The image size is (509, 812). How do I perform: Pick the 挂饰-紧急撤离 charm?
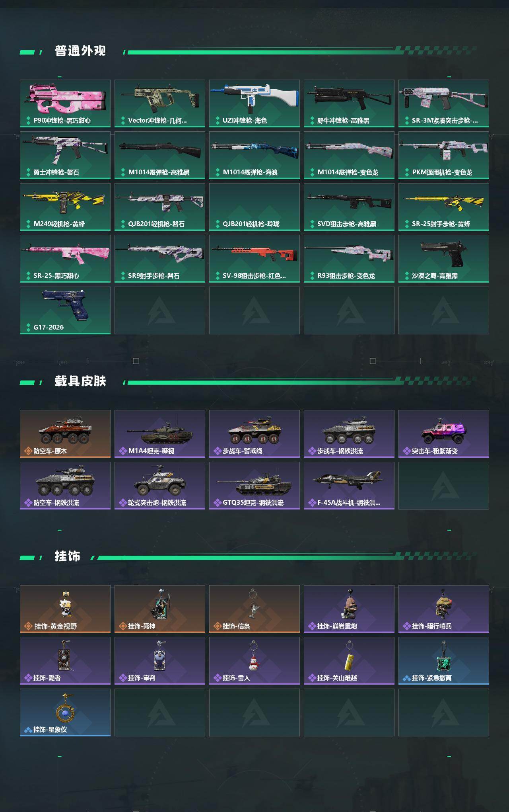pyautogui.click(x=444, y=661)
